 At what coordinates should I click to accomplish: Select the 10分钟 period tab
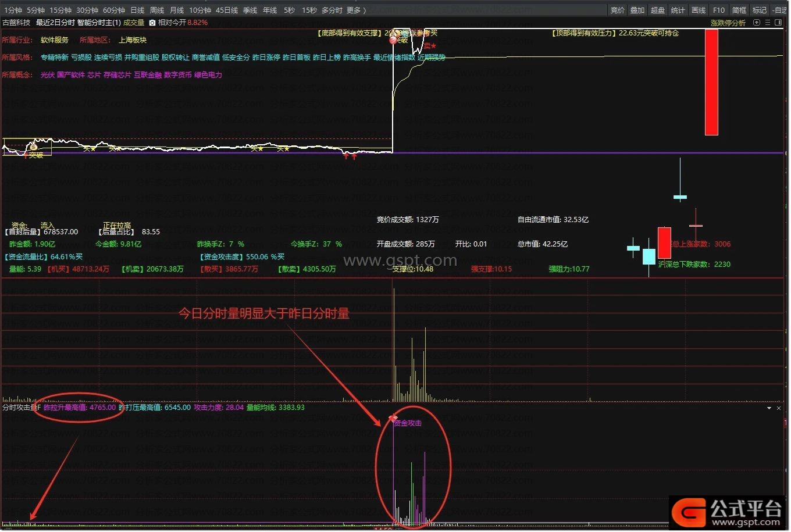coord(200,10)
